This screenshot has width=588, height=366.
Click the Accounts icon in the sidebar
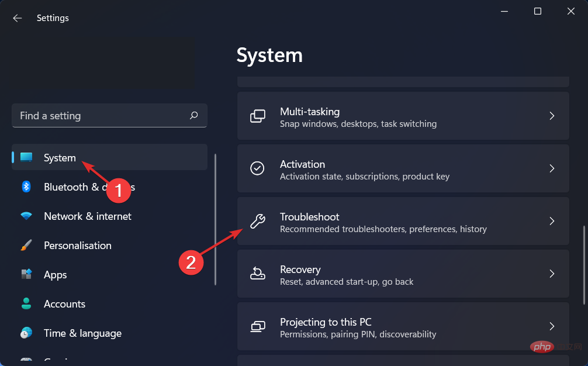pyautogui.click(x=26, y=303)
